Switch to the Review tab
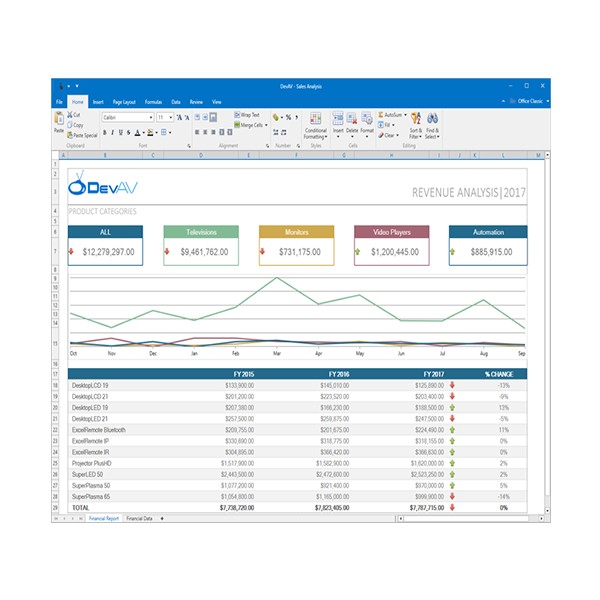This screenshot has height=600, width=600. click(196, 102)
